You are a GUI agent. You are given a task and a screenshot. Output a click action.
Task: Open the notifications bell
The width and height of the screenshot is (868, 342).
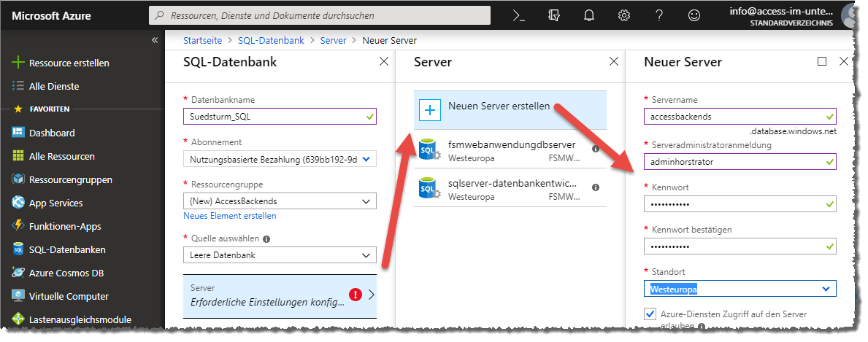pos(589,15)
